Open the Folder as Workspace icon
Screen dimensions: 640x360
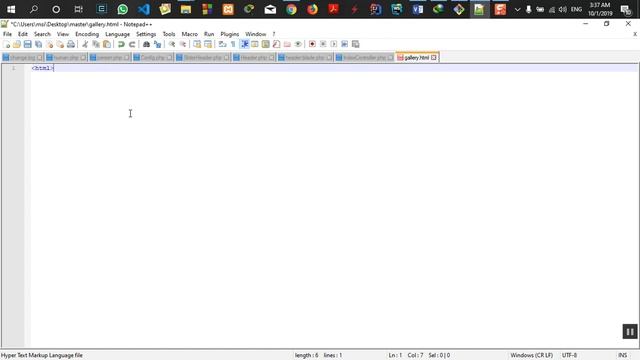tap(287, 44)
